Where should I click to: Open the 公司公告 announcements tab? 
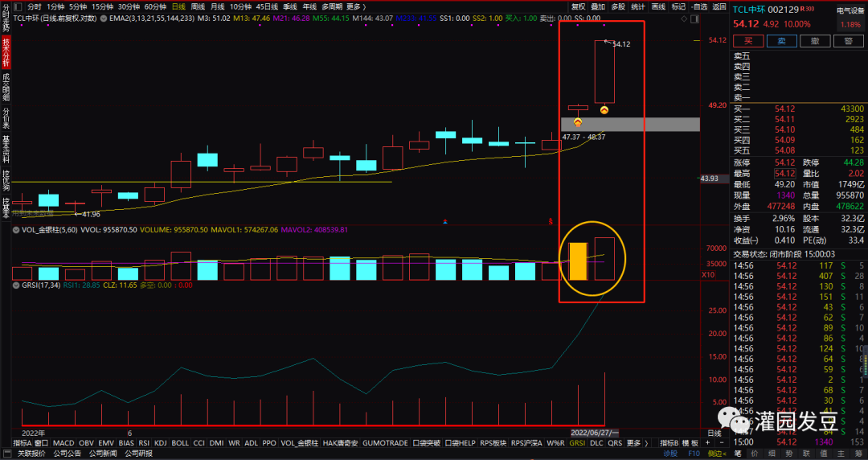tap(67, 454)
